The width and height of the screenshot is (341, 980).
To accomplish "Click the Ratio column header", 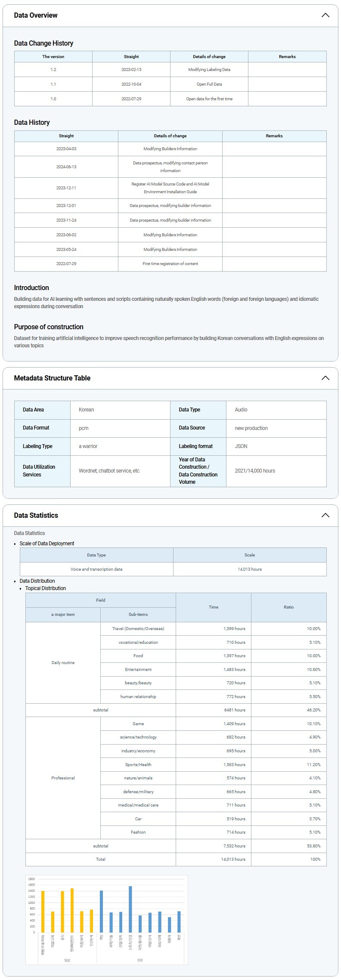I will pyautogui.click(x=288, y=607).
